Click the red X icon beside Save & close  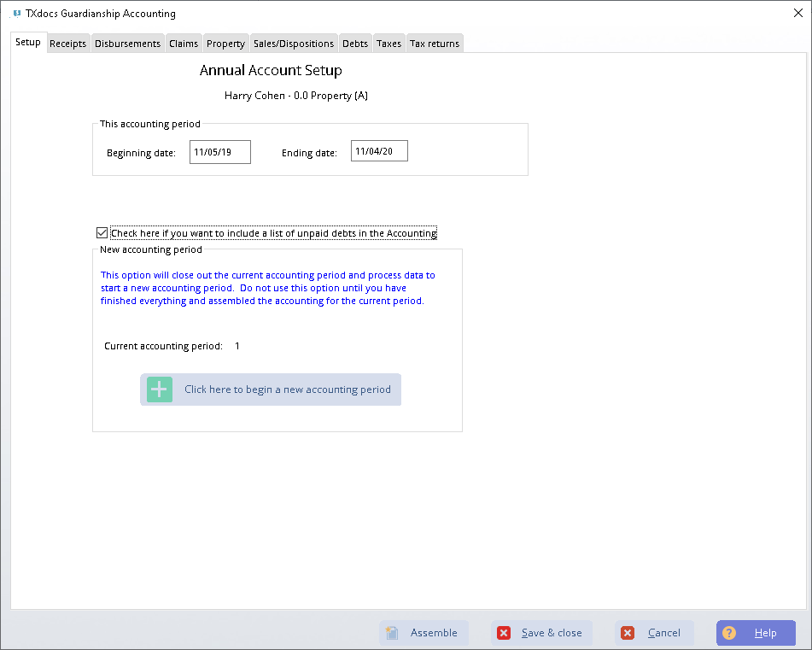point(504,633)
